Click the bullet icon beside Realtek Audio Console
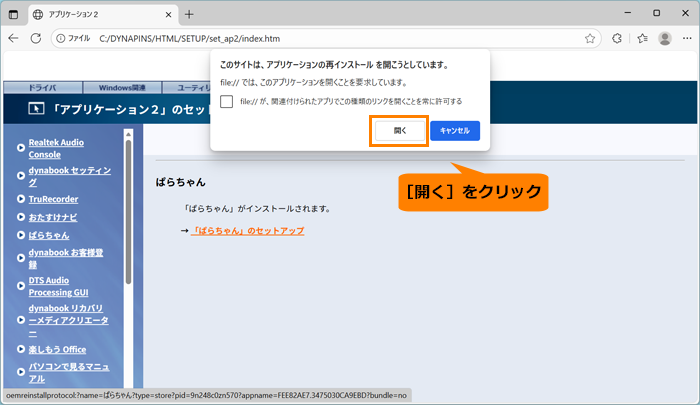Viewport: 700px width, 405px height. pyautogui.click(x=21, y=148)
